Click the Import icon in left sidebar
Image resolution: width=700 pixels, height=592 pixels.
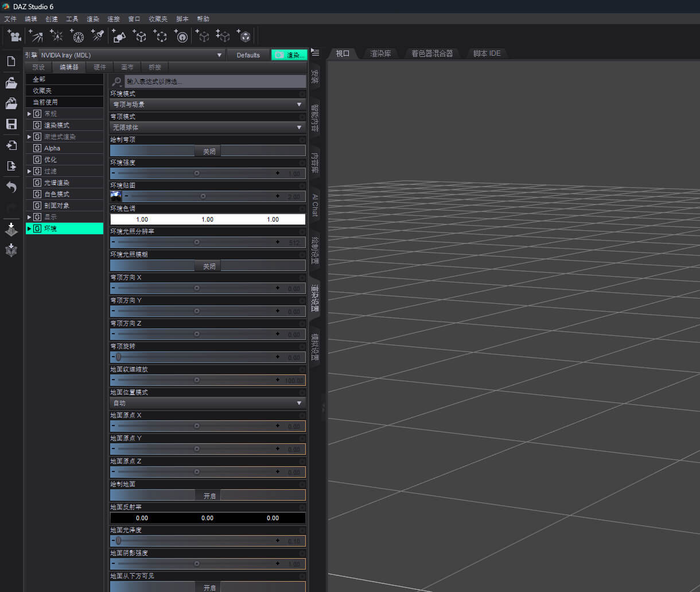tap(11, 145)
